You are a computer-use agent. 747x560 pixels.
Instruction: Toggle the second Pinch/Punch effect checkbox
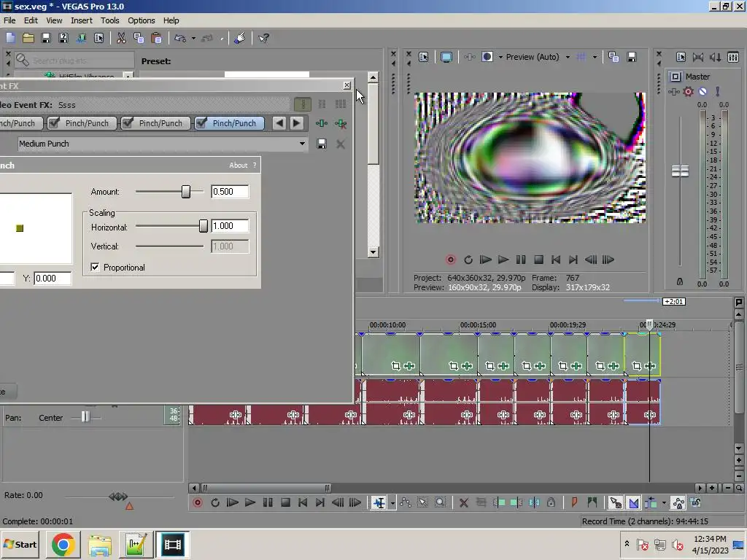(54, 123)
